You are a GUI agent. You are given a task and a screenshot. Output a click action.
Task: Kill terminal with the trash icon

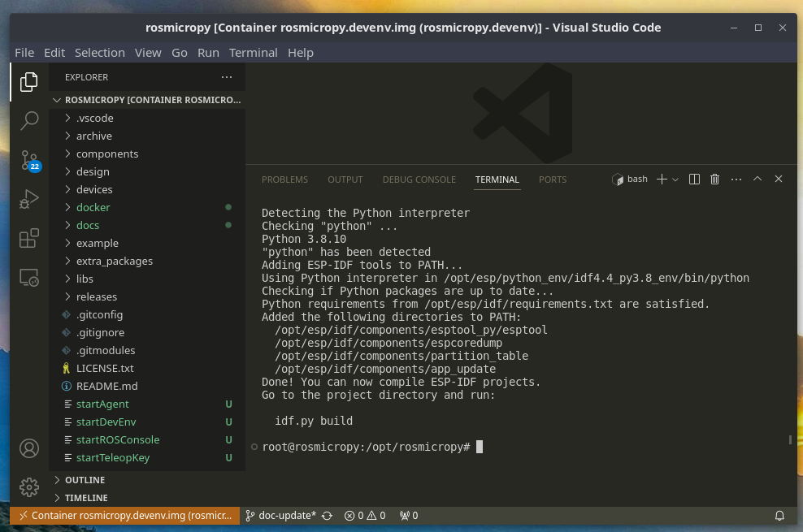tap(715, 179)
